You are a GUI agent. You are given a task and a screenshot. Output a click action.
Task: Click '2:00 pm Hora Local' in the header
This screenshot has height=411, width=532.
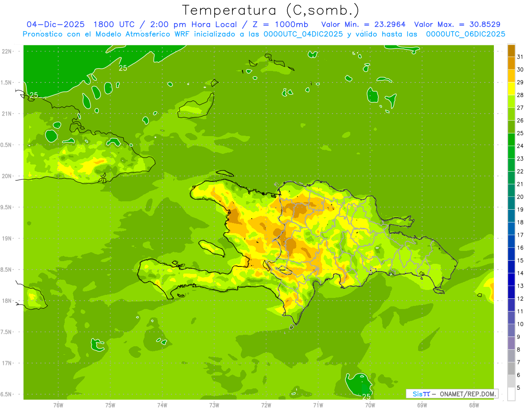[x=194, y=24]
